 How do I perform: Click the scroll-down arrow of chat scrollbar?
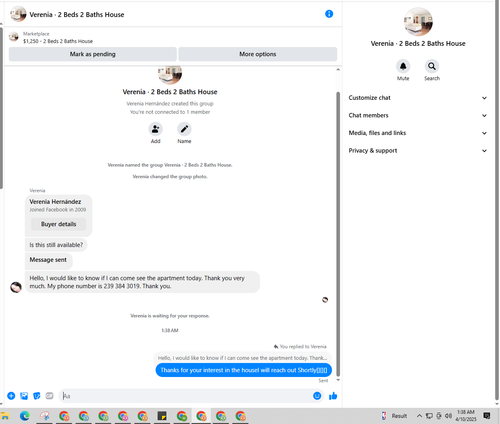pyautogui.click(x=338, y=380)
